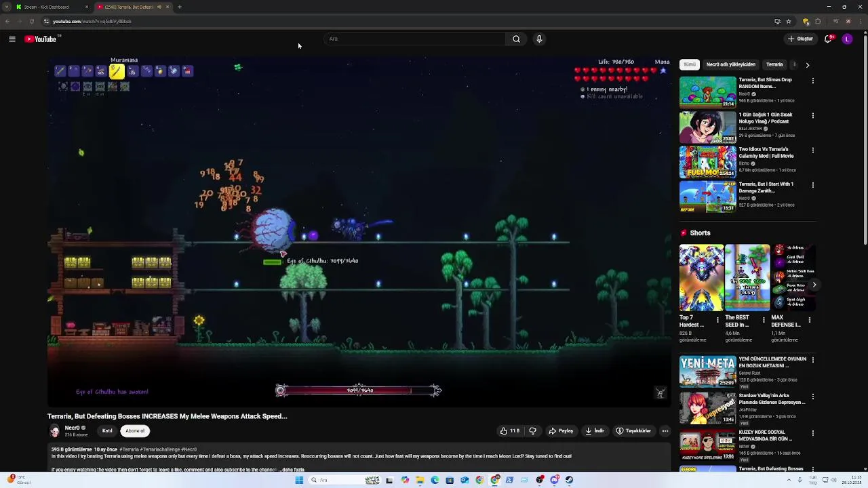Select the Terraria filter chip
868x488 pixels.
point(774,64)
